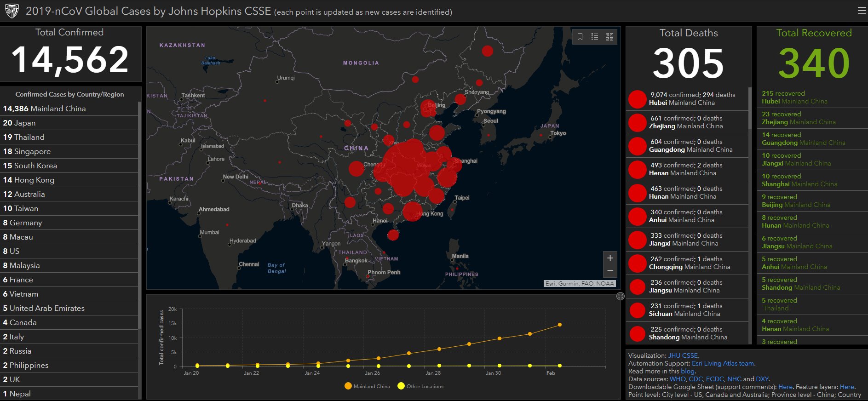The height and width of the screenshot is (401, 868).
Task: Open the basemap gallery grid icon
Action: click(609, 37)
